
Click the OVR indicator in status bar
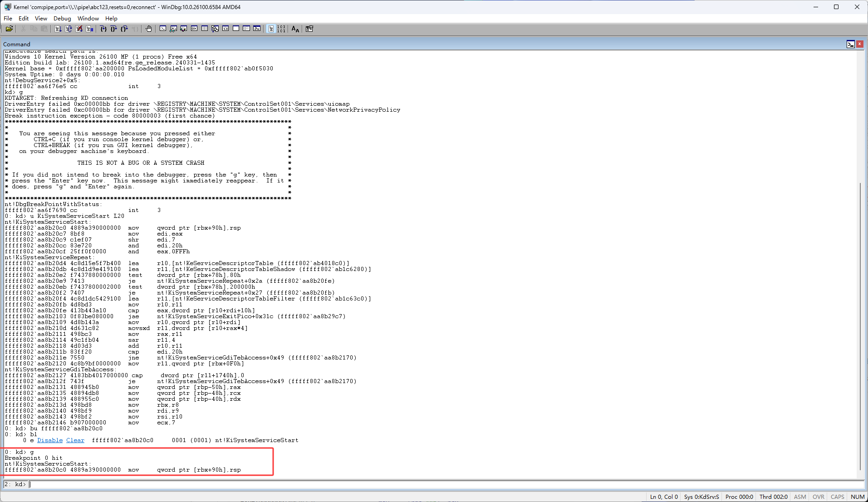click(819, 497)
